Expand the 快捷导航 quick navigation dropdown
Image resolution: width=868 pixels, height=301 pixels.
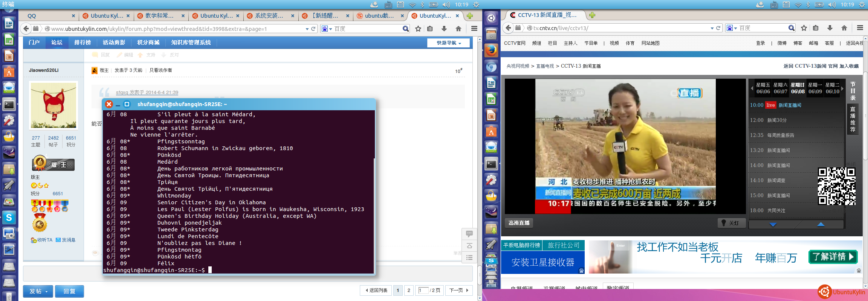448,43
